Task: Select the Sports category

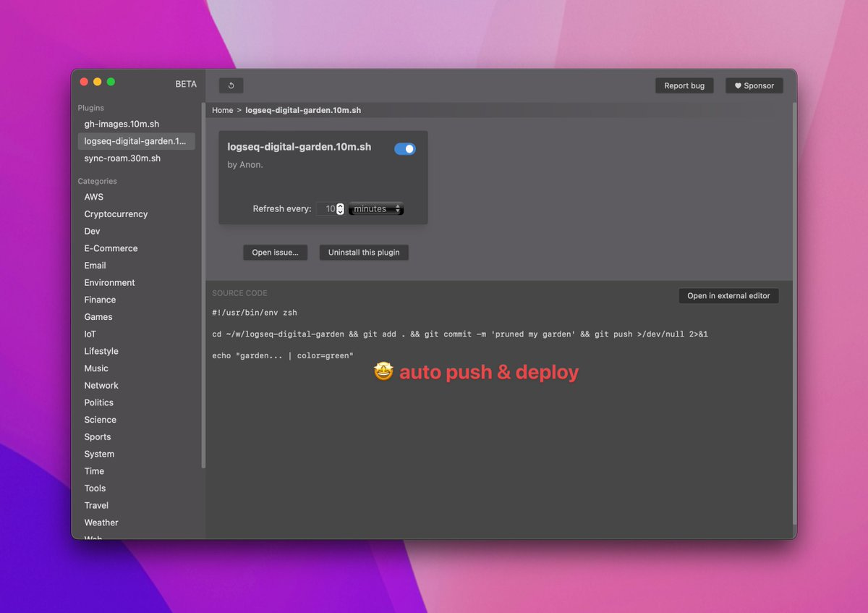Action: [97, 437]
